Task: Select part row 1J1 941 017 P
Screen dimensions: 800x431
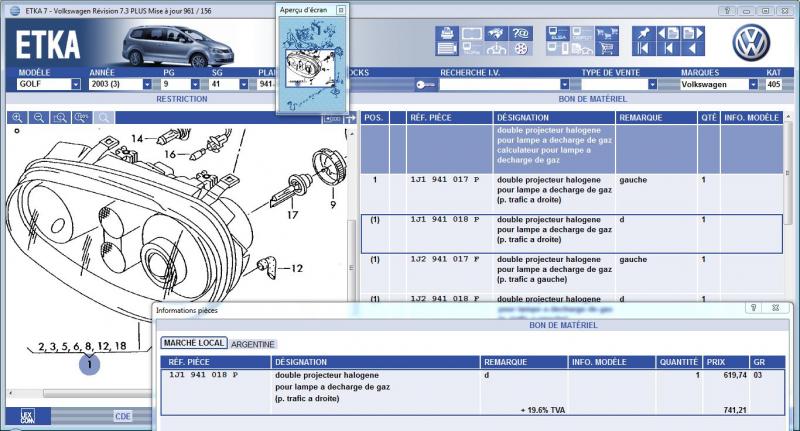Action: (571, 193)
